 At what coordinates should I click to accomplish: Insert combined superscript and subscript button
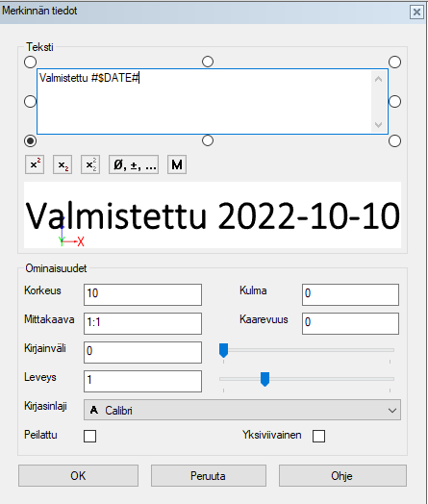[x=90, y=164]
